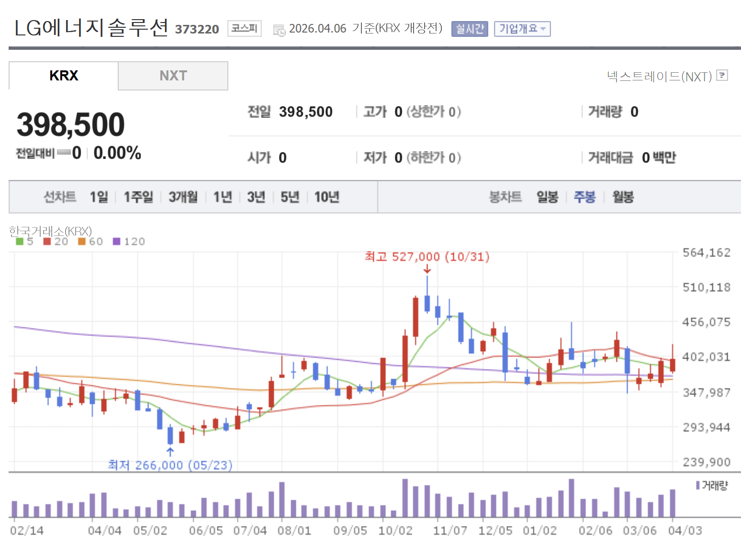Click the 실시간 real-time button
Screen dimensions: 741x560
pos(470,29)
